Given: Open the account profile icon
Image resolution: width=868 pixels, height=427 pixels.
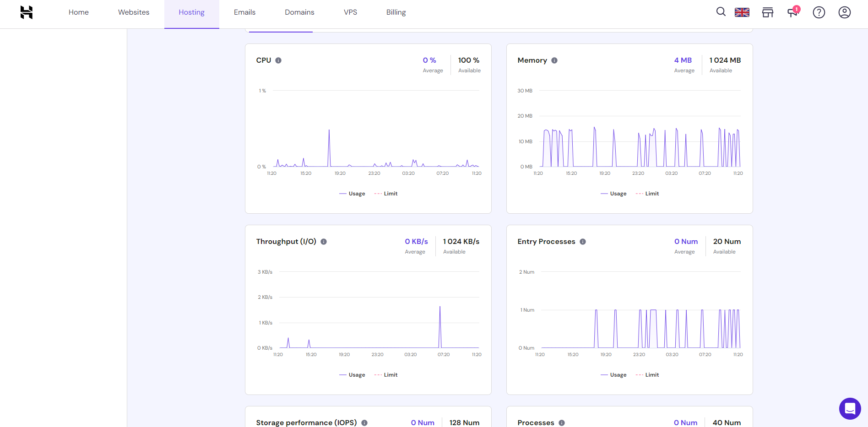Looking at the screenshot, I should [x=845, y=12].
